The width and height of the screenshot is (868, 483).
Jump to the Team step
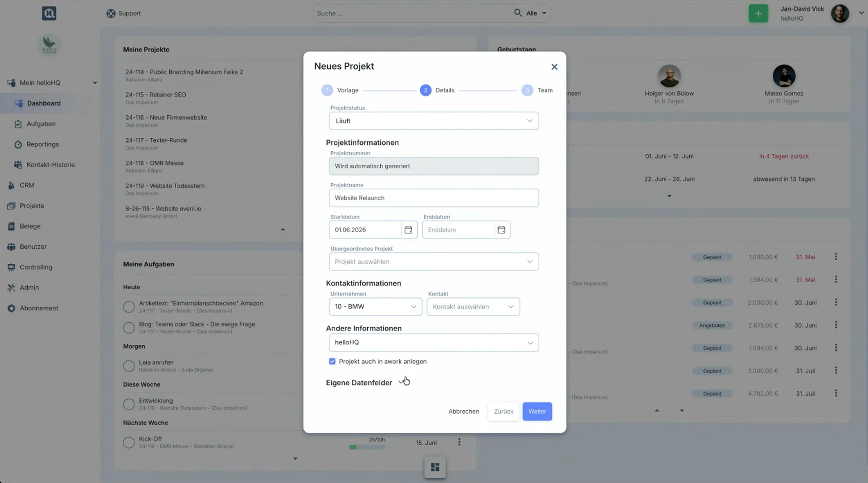(x=537, y=90)
